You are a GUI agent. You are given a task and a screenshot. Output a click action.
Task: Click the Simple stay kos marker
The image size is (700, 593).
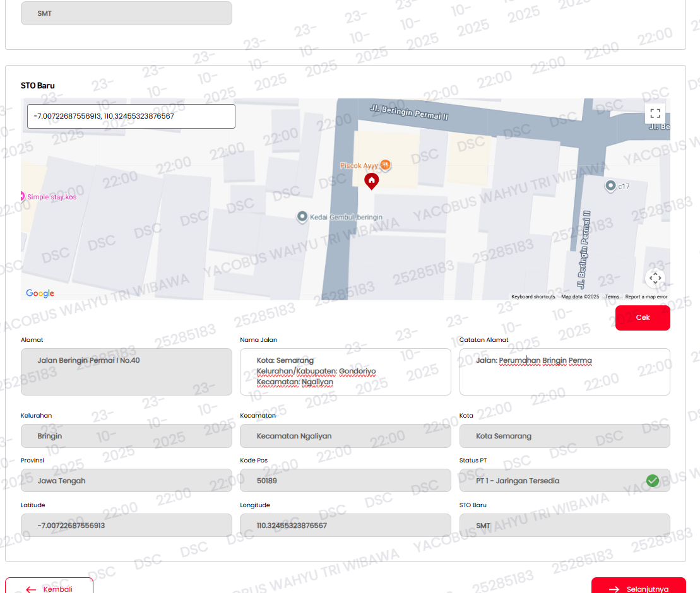click(22, 196)
